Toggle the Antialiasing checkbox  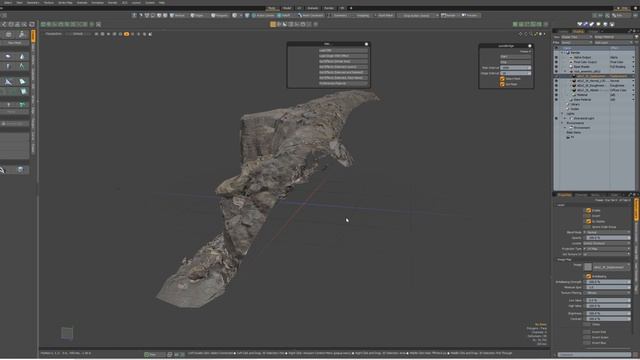tap(588, 276)
